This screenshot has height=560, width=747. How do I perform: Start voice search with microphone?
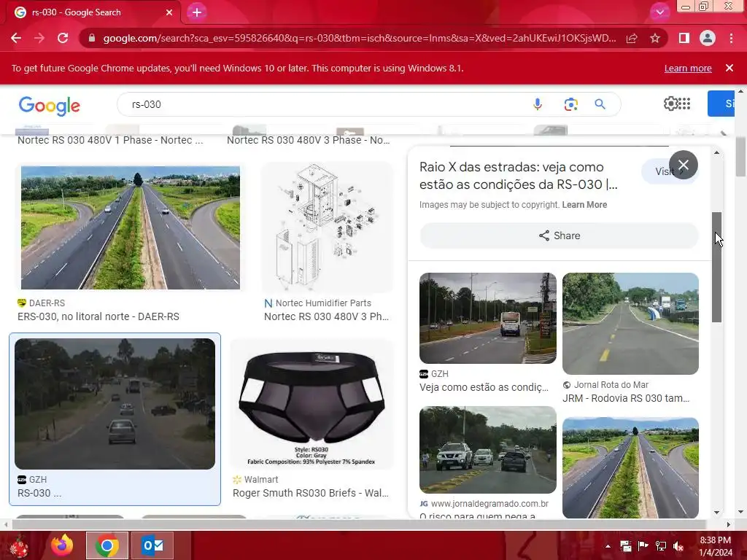(x=538, y=104)
